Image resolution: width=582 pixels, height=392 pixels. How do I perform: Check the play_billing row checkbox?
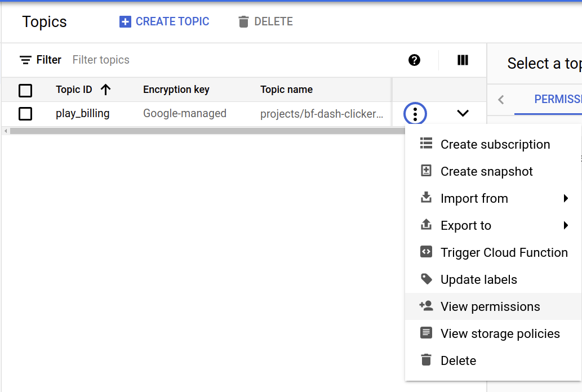click(25, 114)
